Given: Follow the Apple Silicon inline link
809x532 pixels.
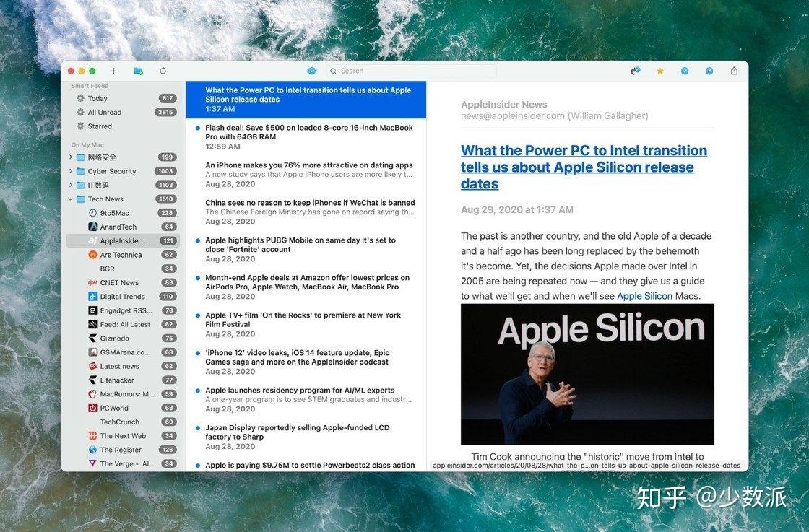Looking at the screenshot, I should point(644,296).
